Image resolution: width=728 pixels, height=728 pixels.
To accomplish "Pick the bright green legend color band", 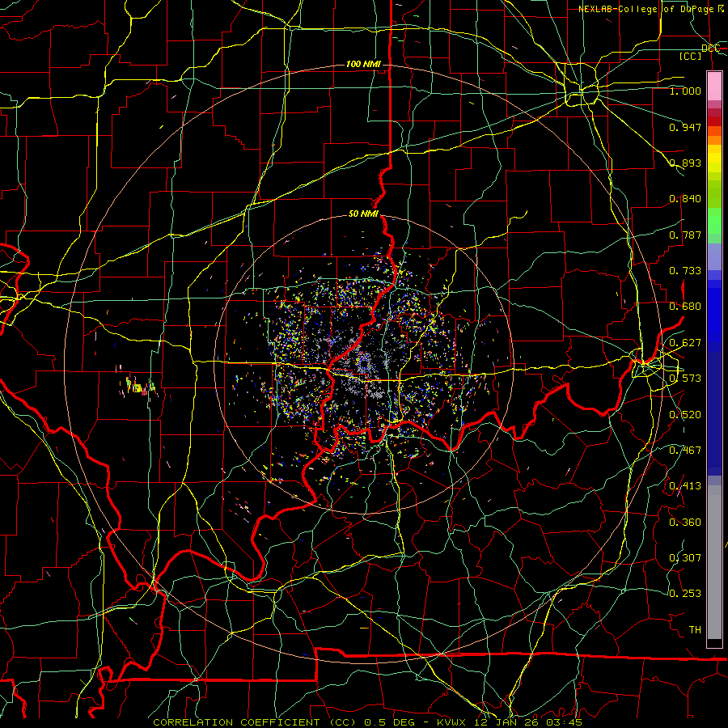I will [714, 221].
